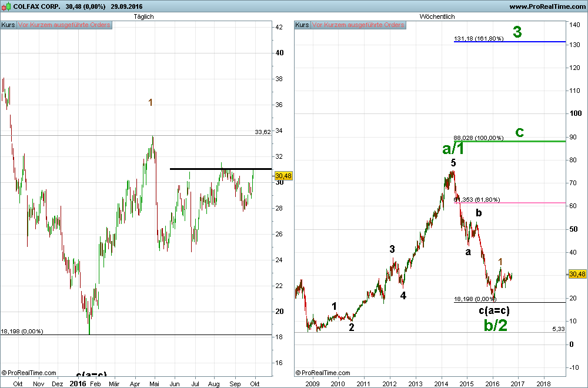This screenshot has height=388, width=588.
Task: Click the large green '3' wave label
Action: [x=517, y=32]
